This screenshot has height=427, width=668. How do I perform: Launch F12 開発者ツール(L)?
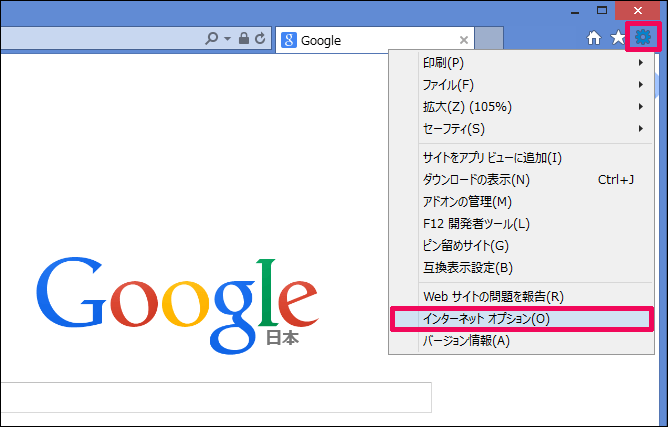[x=522, y=224]
